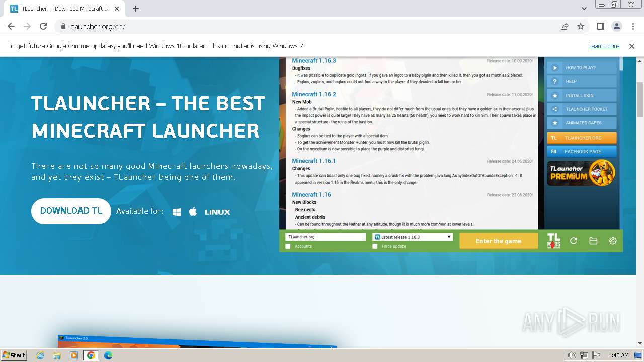
Task: Open the launcher settings gear
Action: coord(613,241)
